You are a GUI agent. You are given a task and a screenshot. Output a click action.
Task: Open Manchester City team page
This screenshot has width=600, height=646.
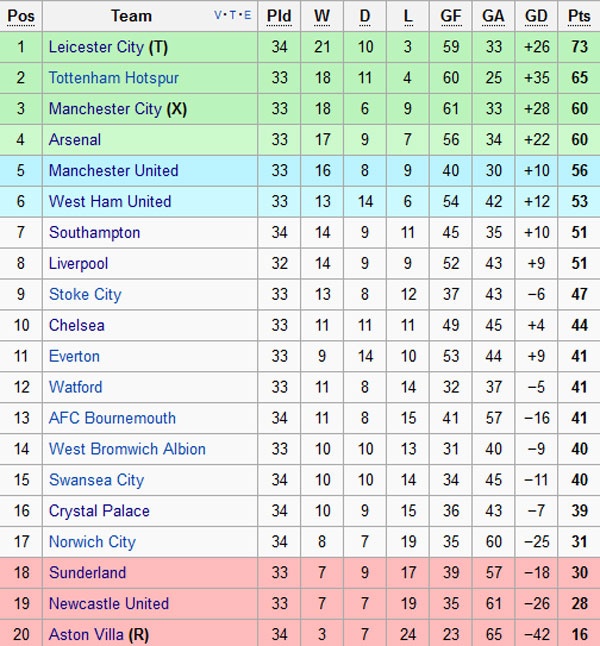click(x=105, y=109)
